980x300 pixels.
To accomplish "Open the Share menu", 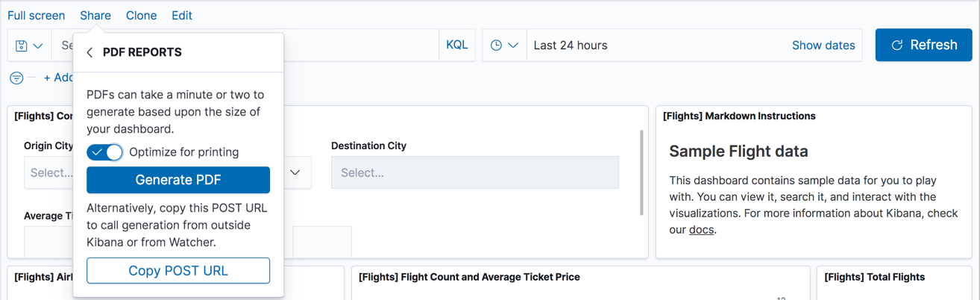I will pos(95,15).
